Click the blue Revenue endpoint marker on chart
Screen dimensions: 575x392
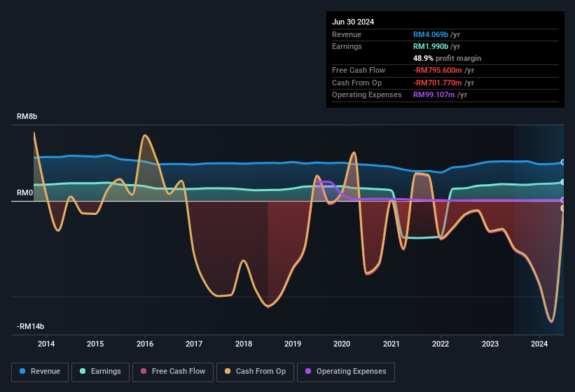tap(563, 162)
